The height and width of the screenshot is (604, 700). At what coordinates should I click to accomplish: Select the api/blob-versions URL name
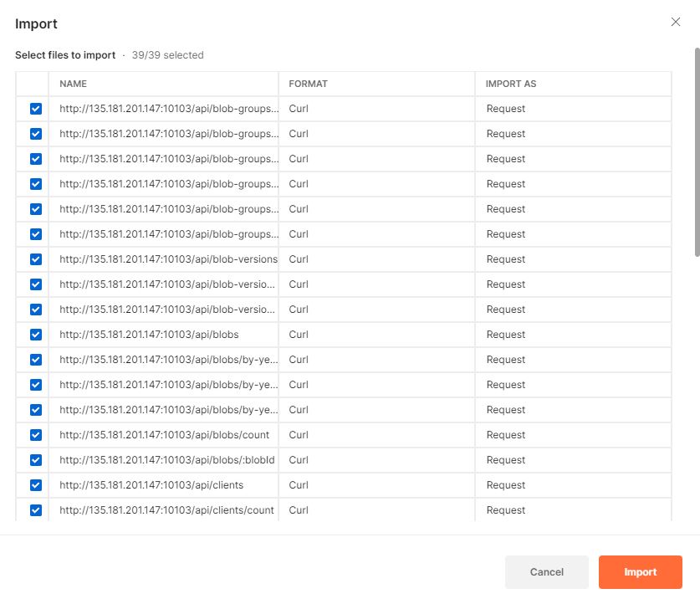(168, 259)
